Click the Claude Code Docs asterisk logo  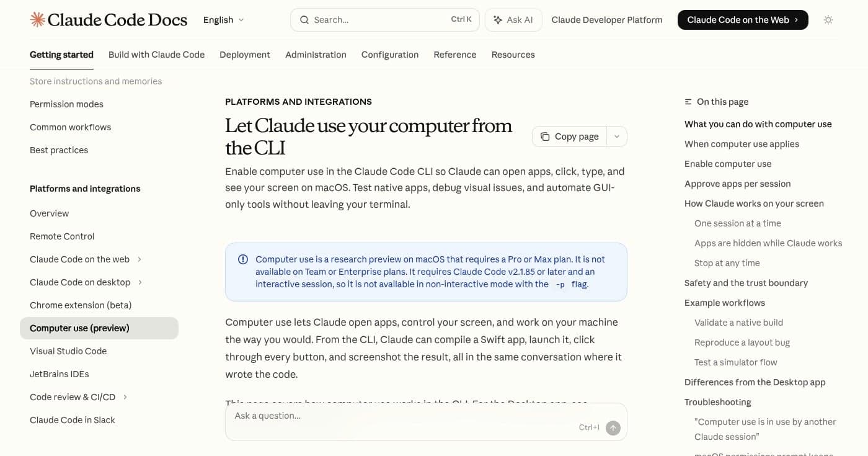pyautogui.click(x=37, y=19)
